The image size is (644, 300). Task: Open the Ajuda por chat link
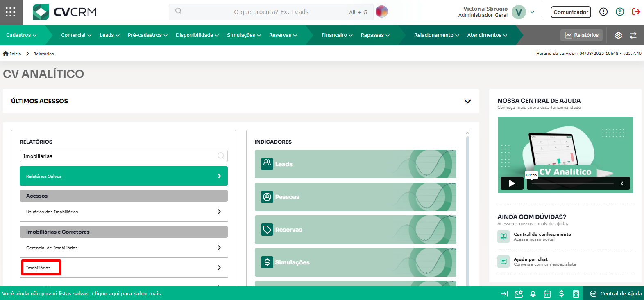coord(531,259)
